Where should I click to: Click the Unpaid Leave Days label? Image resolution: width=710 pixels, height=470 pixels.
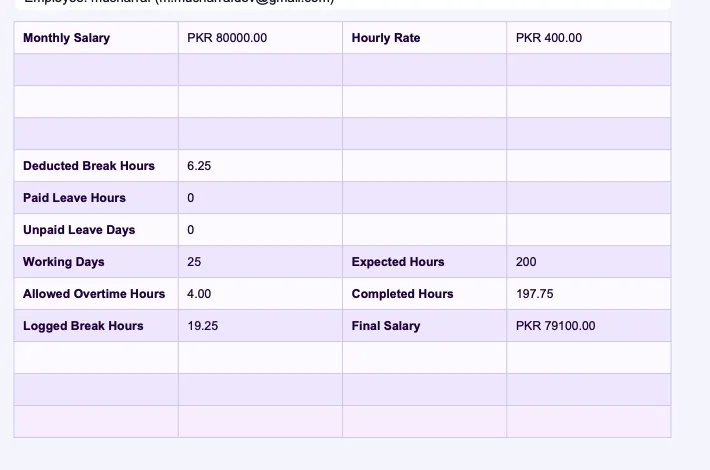[x=79, y=230]
